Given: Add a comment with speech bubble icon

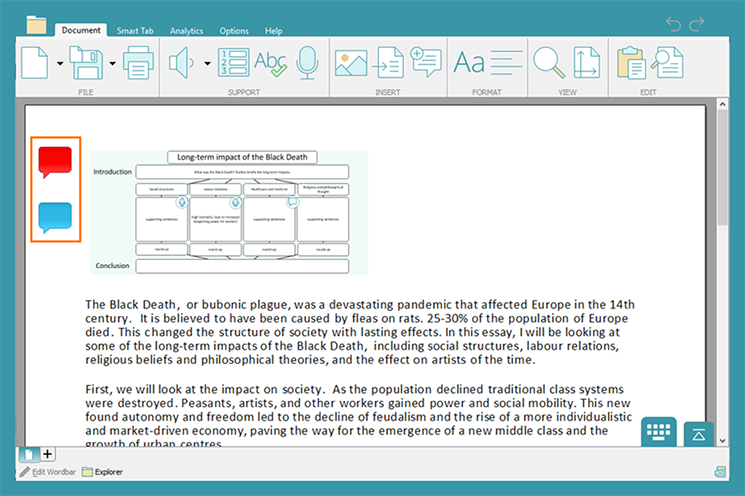Looking at the screenshot, I should click(426, 61).
